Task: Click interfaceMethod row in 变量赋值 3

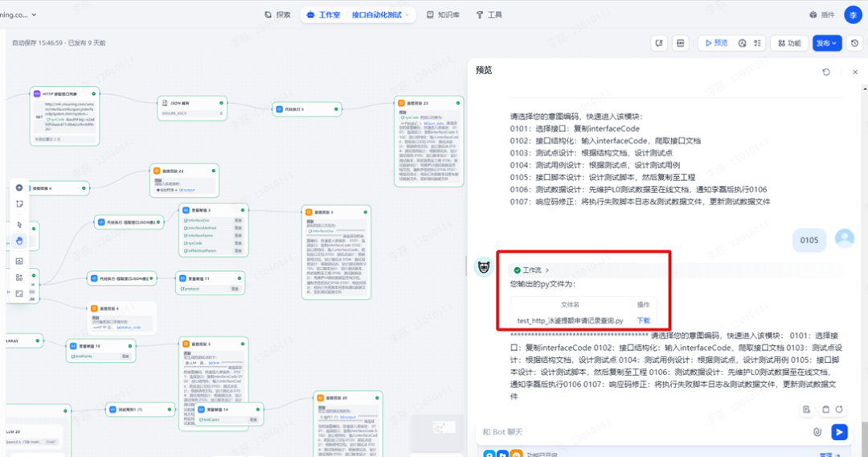Action: point(212,228)
